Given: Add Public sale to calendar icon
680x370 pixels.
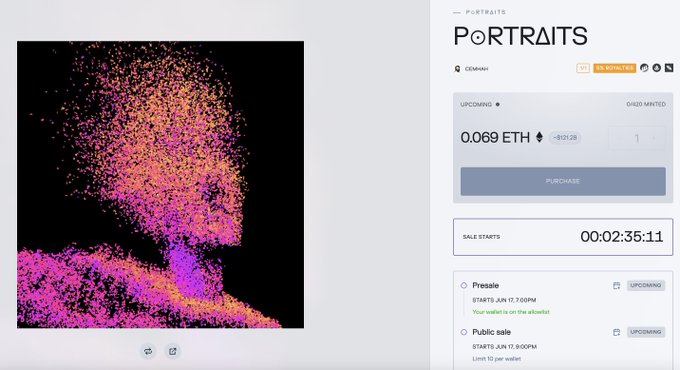Looking at the screenshot, I should point(616,332).
